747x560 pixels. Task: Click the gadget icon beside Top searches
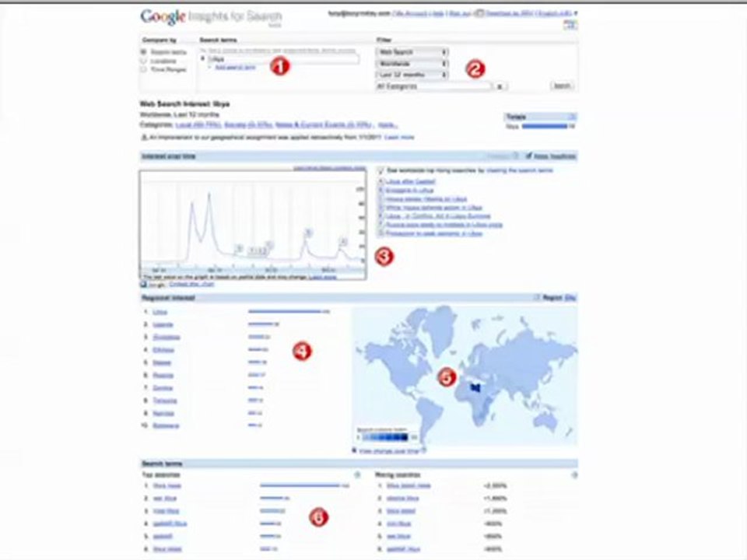coord(357,474)
